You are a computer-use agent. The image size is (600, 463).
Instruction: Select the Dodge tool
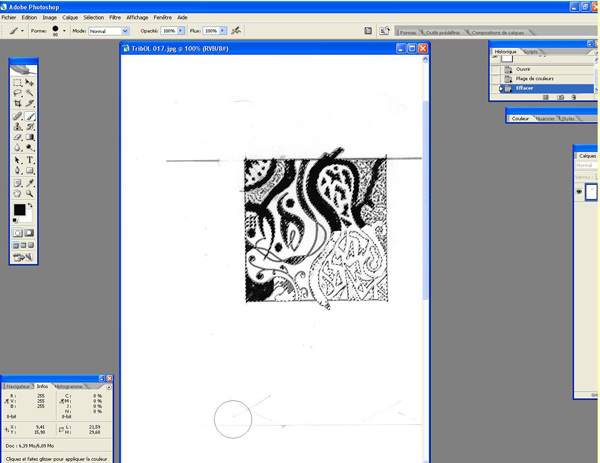[29, 147]
